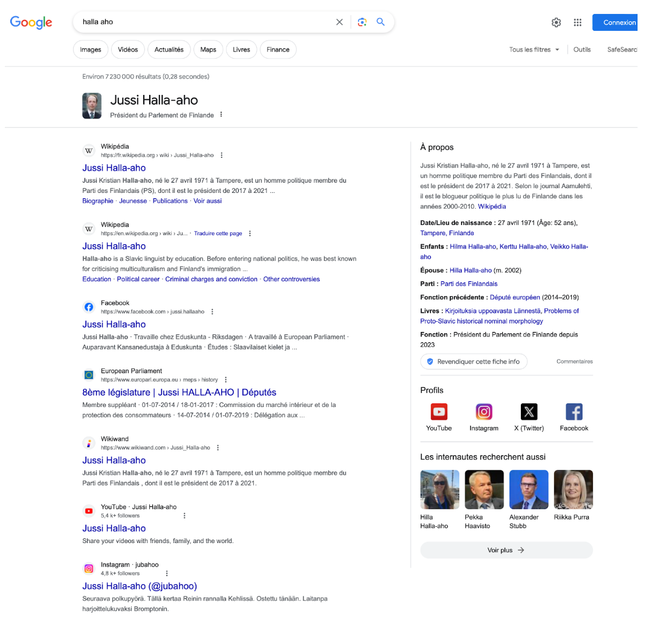This screenshot has width=672, height=632.
Task: Open Alexander Stubb thumbnail
Action: [x=529, y=490]
